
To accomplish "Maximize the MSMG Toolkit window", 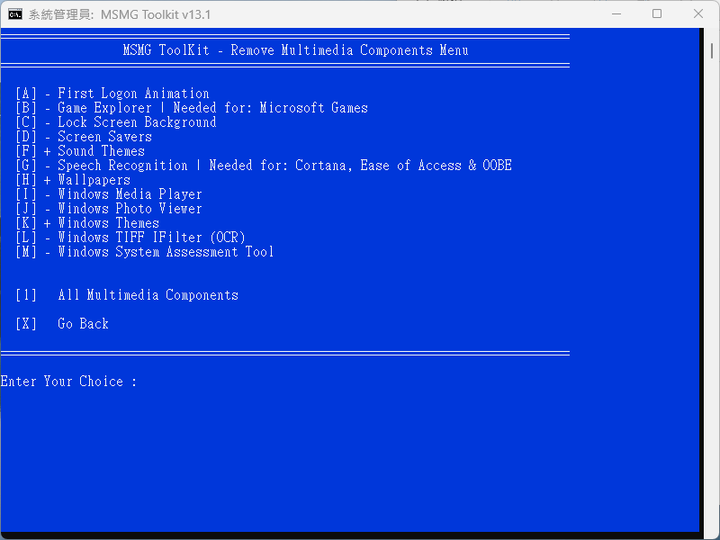I will (x=657, y=14).
